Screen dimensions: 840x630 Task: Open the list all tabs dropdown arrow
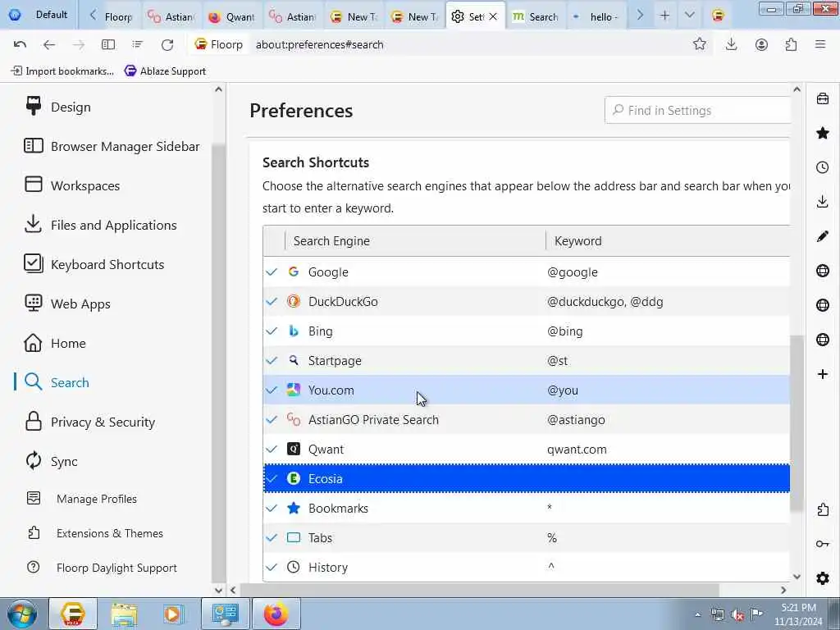[689, 16]
